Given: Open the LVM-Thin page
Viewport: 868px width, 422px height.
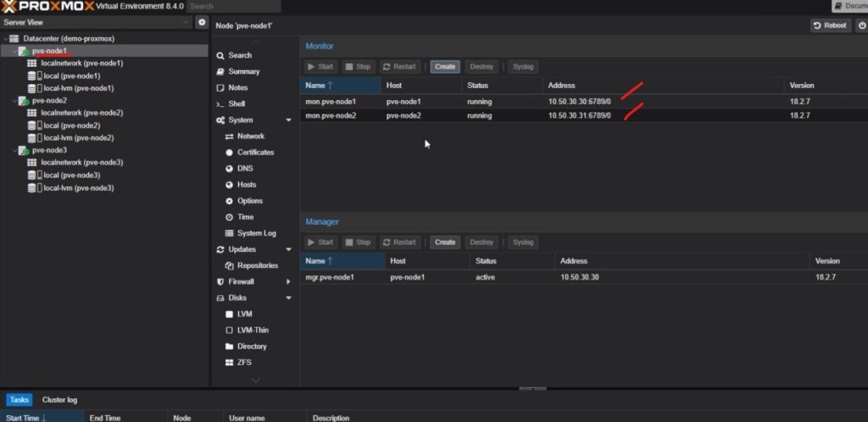Looking at the screenshot, I should 253,330.
